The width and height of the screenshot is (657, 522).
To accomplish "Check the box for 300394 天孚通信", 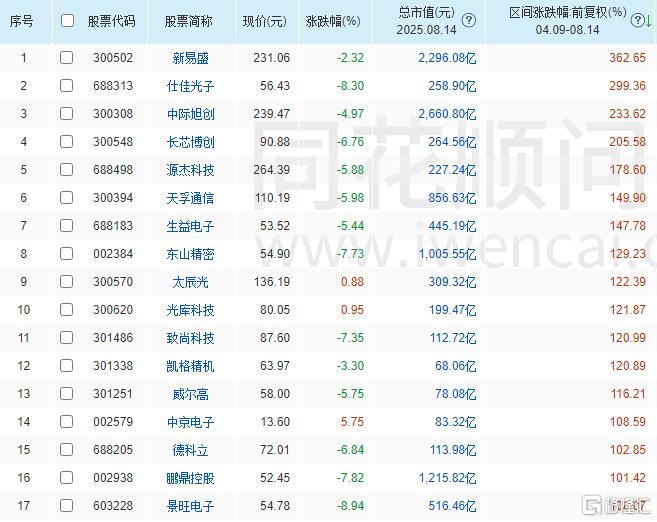I will click(x=66, y=197).
